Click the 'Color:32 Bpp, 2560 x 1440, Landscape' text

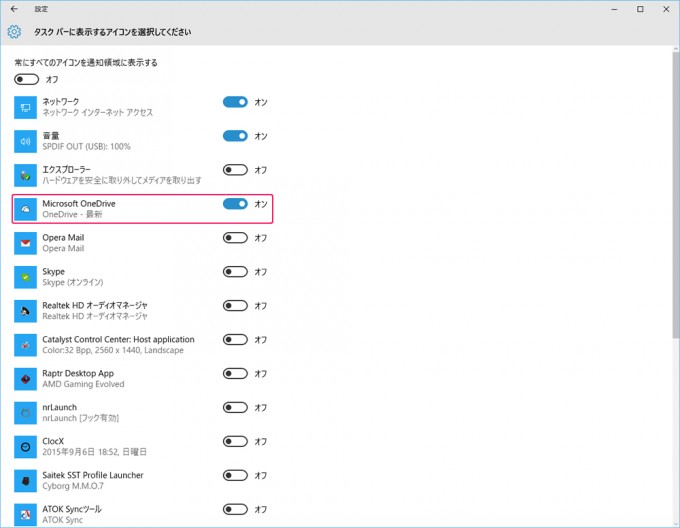(x=113, y=350)
